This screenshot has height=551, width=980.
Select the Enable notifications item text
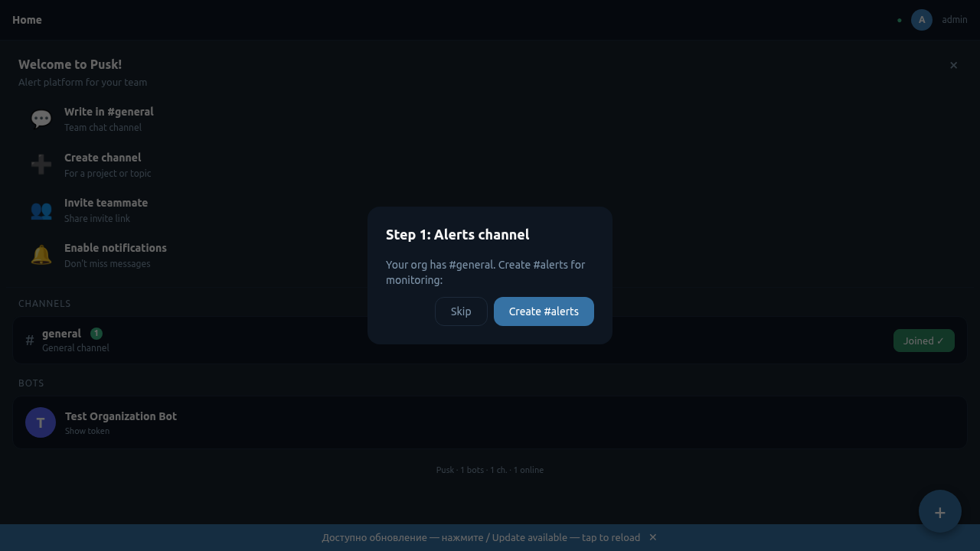[116, 248]
